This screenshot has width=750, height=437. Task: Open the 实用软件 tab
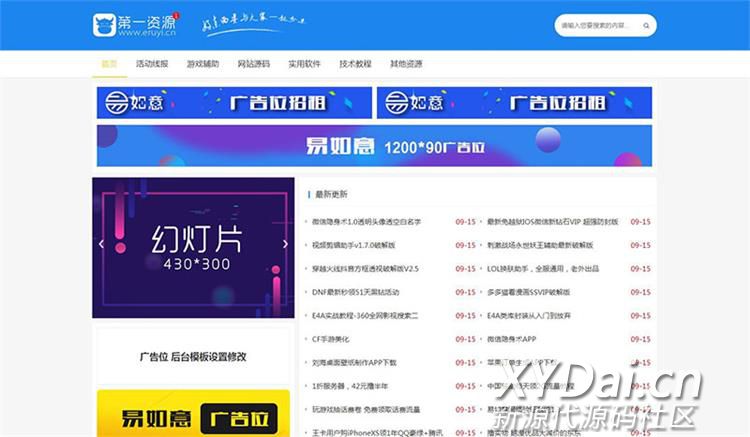coord(304,64)
